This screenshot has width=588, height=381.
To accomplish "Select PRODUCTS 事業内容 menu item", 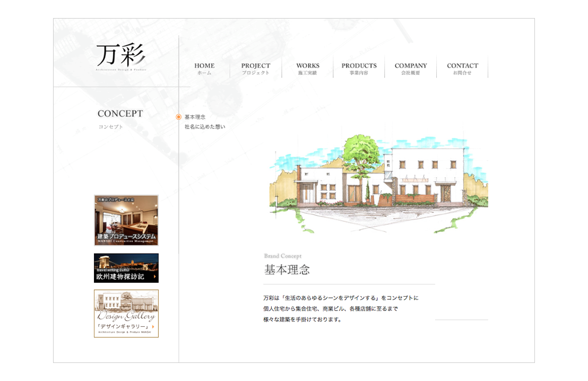I will click(359, 68).
